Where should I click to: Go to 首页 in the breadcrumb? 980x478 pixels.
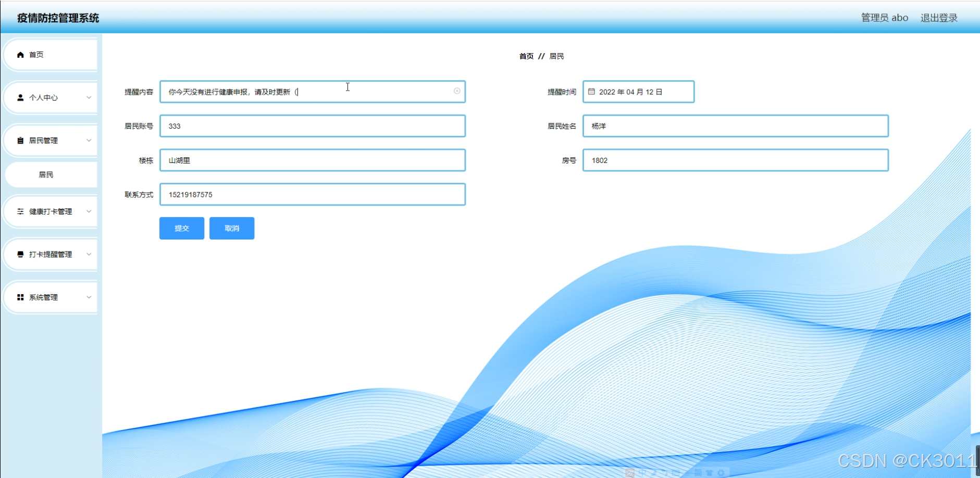click(x=526, y=56)
